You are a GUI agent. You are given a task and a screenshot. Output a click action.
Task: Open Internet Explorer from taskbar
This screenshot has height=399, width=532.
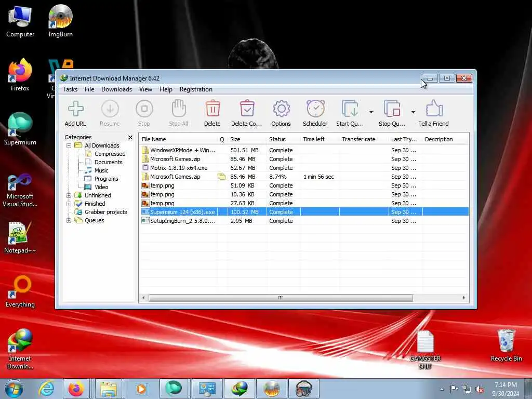tap(46, 389)
